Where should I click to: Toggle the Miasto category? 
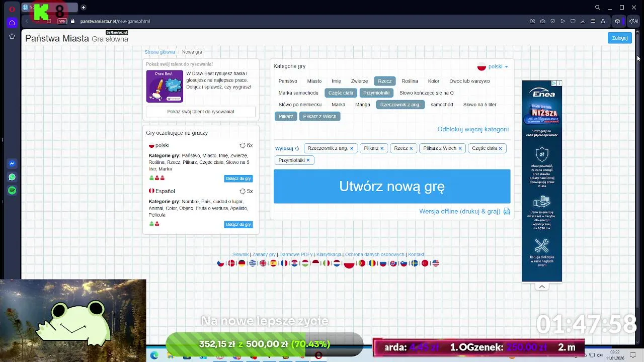314,81
